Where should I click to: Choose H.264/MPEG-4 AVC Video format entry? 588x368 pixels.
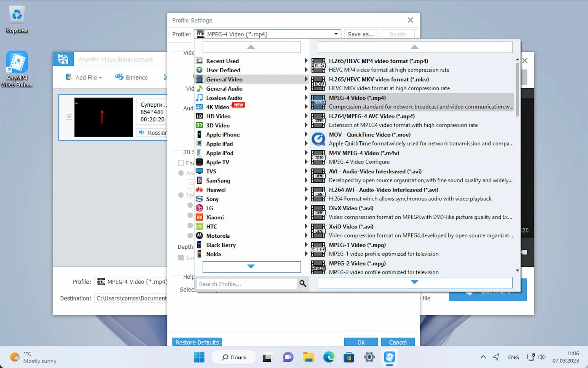pos(412,120)
